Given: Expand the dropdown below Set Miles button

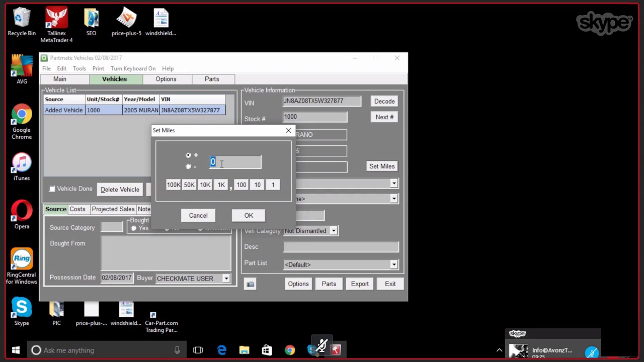Looking at the screenshot, I should tap(394, 184).
